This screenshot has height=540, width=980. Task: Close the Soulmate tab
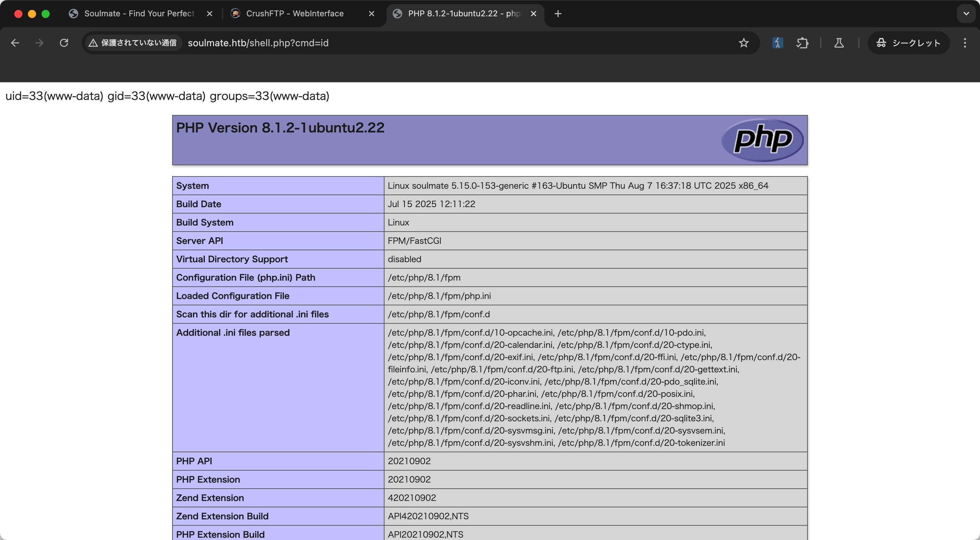209,14
